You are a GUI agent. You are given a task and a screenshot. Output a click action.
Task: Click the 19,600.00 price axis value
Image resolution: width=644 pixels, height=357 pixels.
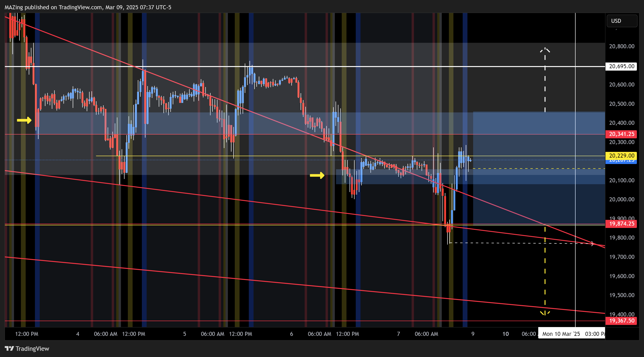(621, 276)
